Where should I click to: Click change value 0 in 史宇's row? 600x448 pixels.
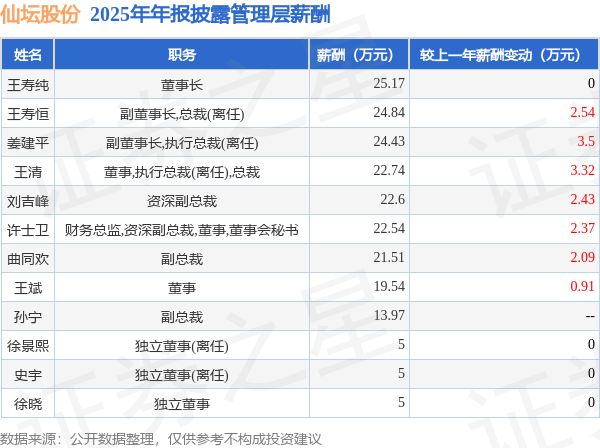pyautogui.click(x=591, y=374)
